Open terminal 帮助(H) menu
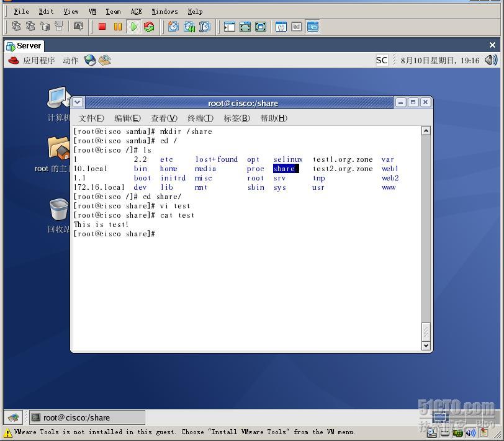This screenshot has width=504, height=441. pyautogui.click(x=274, y=118)
